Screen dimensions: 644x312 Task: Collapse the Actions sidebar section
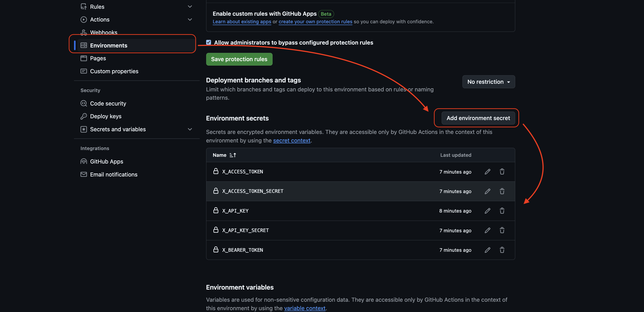pyautogui.click(x=190, y=19)
